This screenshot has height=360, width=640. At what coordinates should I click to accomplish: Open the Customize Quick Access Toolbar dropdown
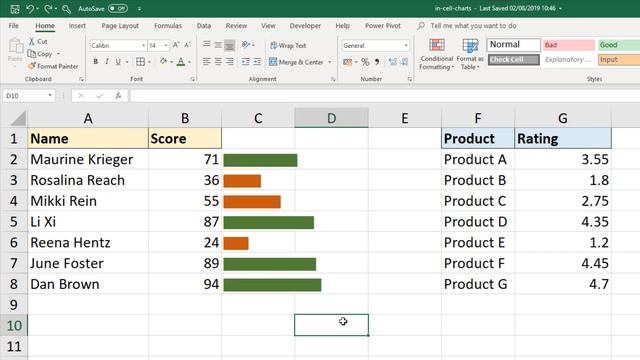(140, 9)
